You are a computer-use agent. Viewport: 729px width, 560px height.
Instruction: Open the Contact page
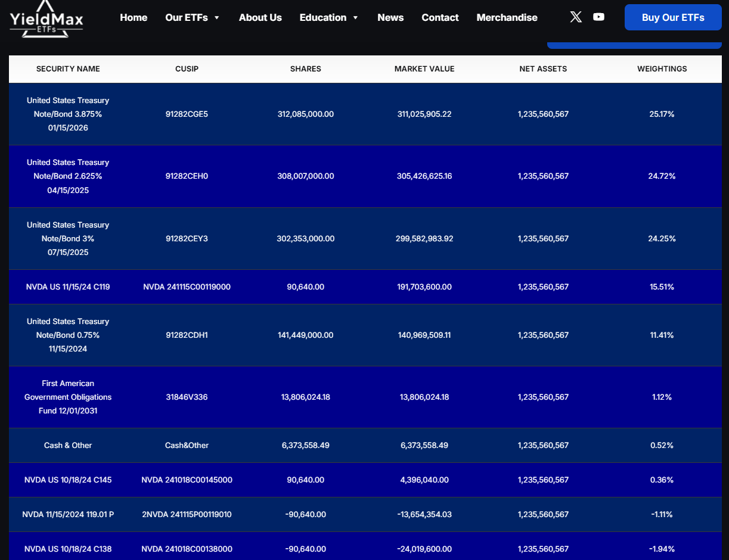coord(440,18)
